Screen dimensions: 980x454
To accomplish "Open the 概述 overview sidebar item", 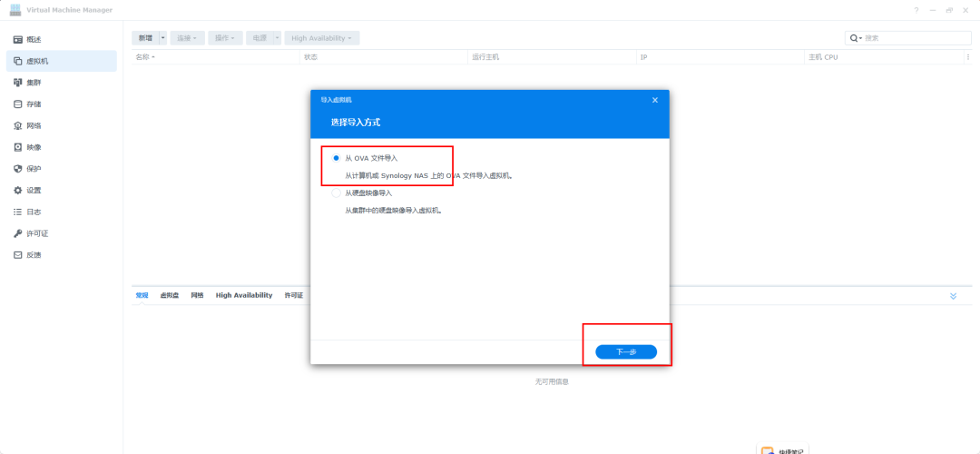I will 62,39.
